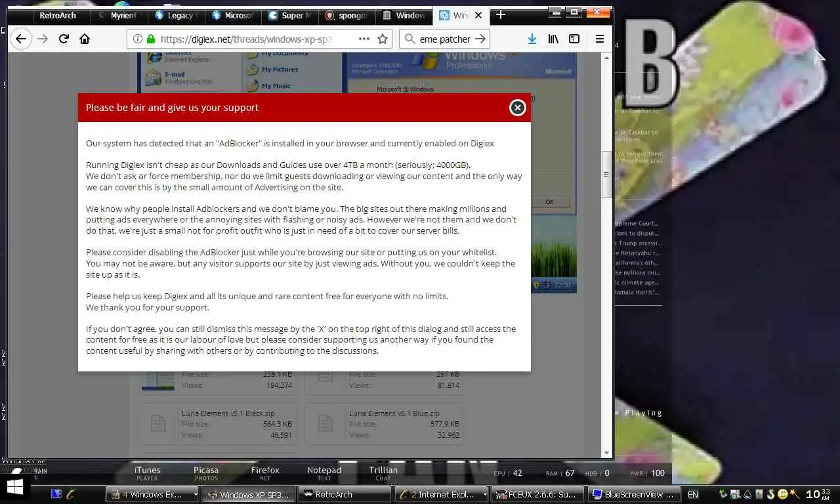Expand the Internet Explorer group dropdown arrow

point(484,495)
